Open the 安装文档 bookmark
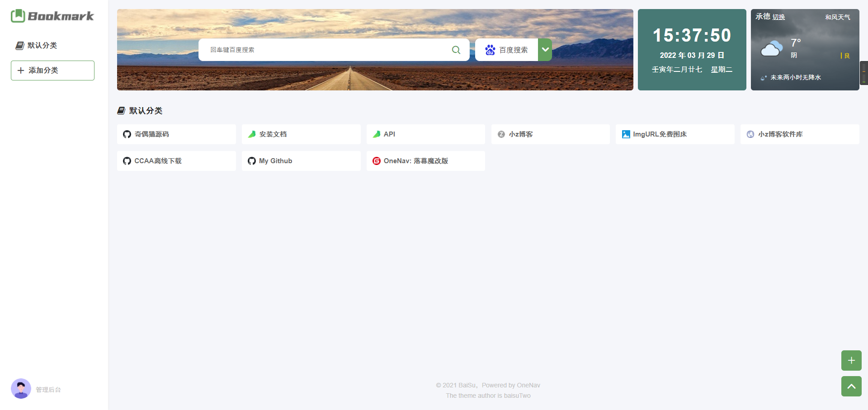The height and width of the screenshot is (410, 868). coord(301,134)
